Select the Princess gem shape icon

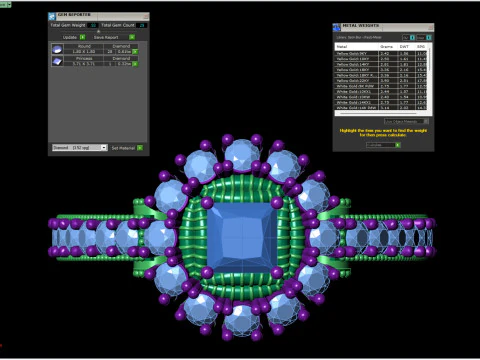tap(57, 61)
